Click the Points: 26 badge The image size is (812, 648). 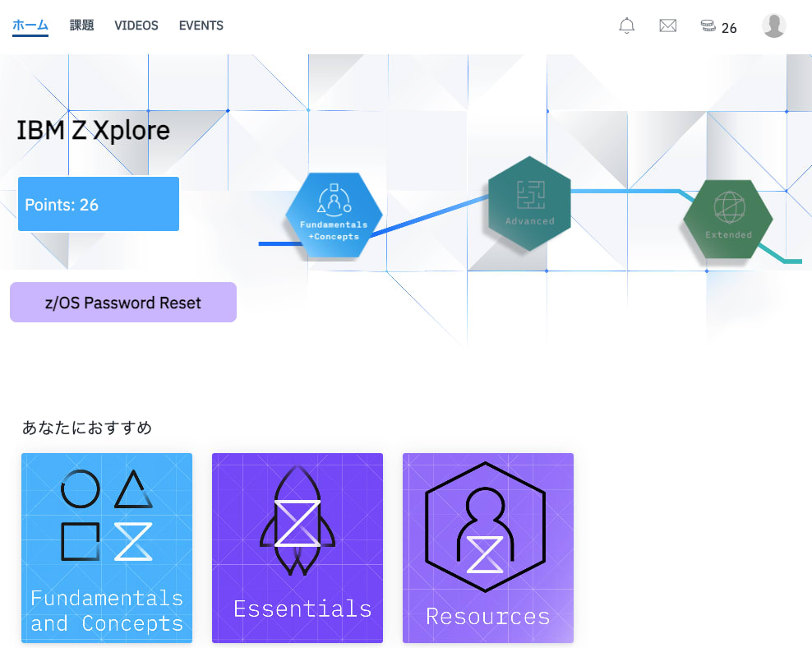pyautogui.click(x=98, y=203)
